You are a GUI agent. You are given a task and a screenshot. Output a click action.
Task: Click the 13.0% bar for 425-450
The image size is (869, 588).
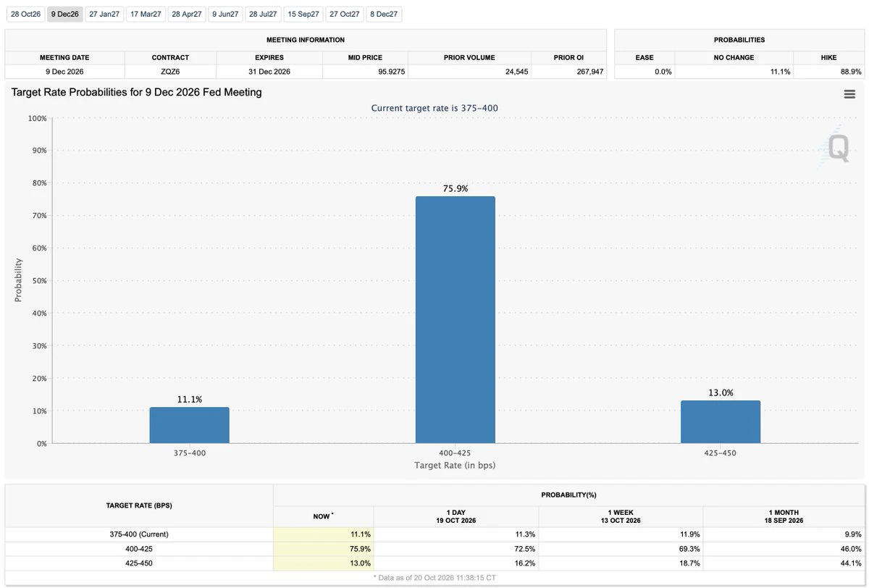point(721,422)
